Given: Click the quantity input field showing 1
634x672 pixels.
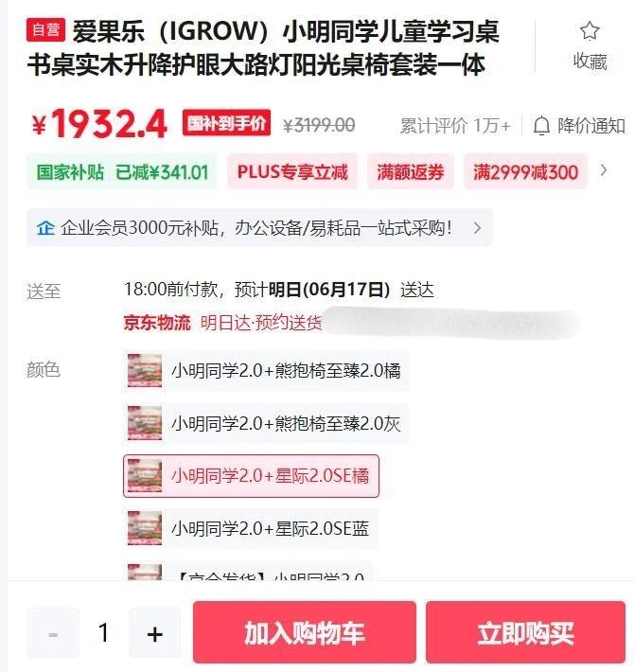Looking at the screenshot, I should pos(104,632).
